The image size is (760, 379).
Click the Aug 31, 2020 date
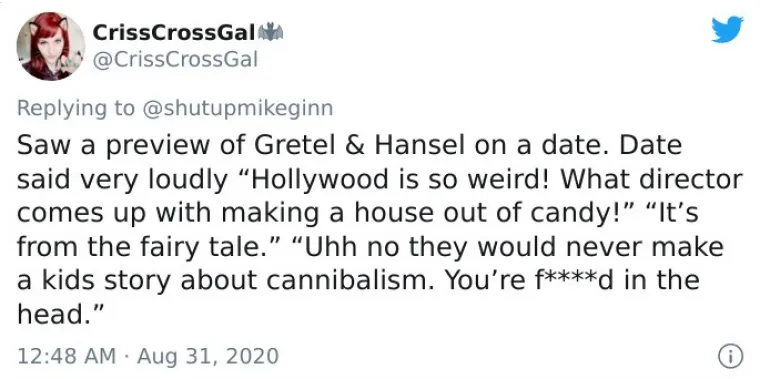tap(208, 356)
